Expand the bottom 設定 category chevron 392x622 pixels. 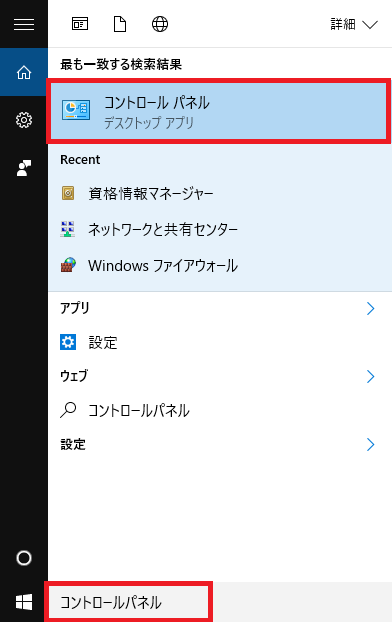click(371, 445)
